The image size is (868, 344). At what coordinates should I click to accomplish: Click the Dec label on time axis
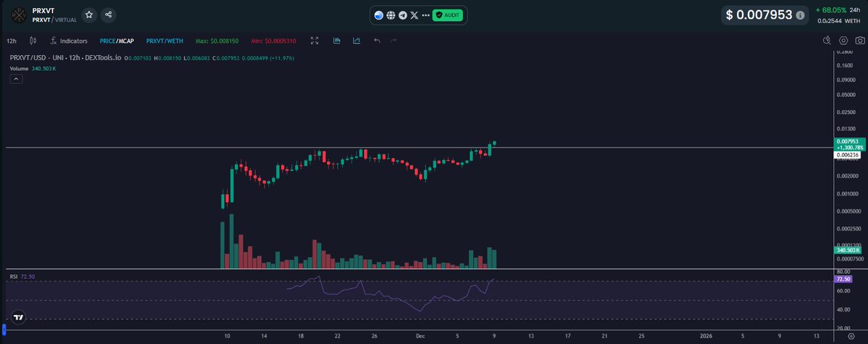coord(420,336)
